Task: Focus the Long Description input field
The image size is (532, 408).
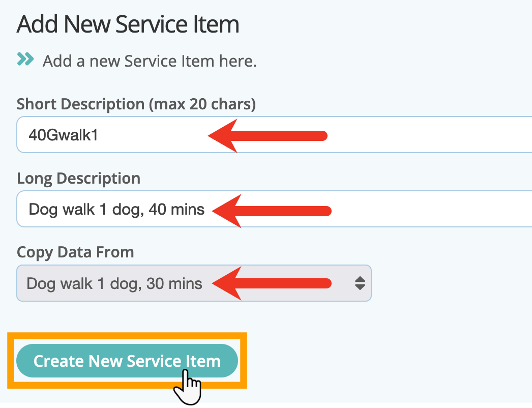Action: click(x=274, y=209)
